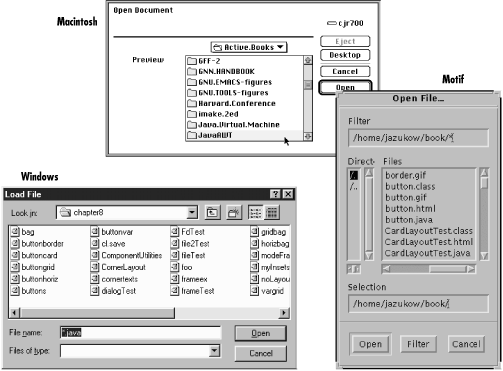Expand the Files of type dropdown
Viewport: 503px width, 371px height.
coord(215,351)
